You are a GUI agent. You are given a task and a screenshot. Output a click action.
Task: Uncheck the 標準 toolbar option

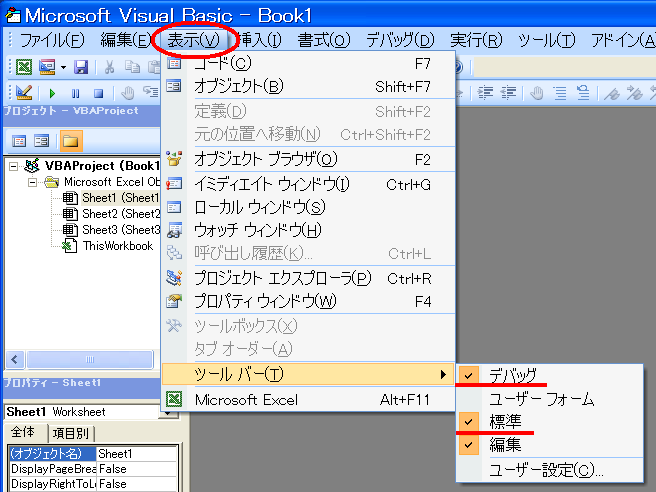(x=550, y=422)
